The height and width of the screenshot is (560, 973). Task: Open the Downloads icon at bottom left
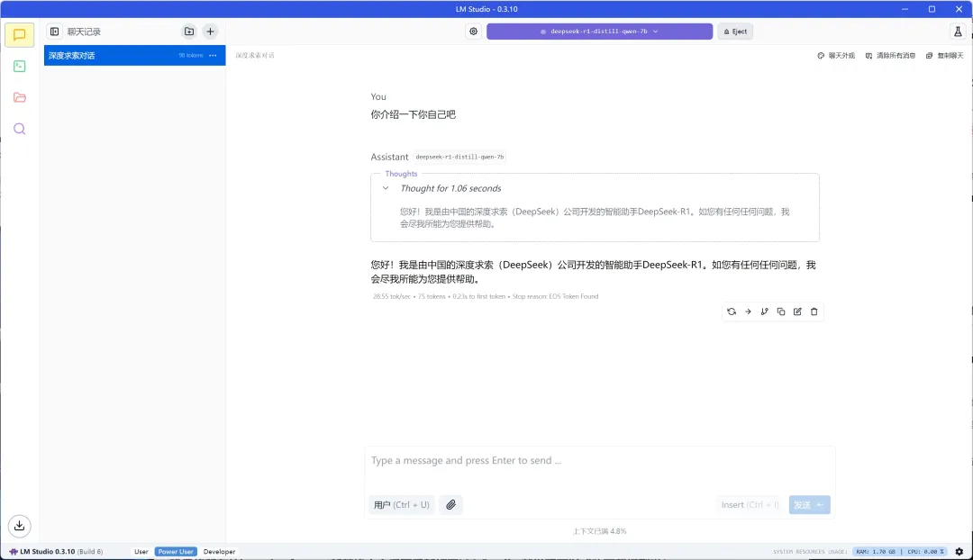point(19,526)
